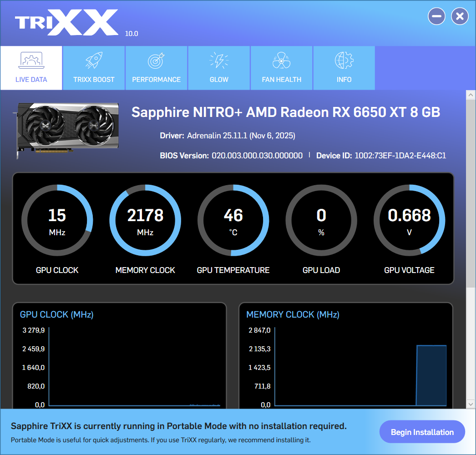
Task: Minimize the TriXX window
Action: pos(436,16)
